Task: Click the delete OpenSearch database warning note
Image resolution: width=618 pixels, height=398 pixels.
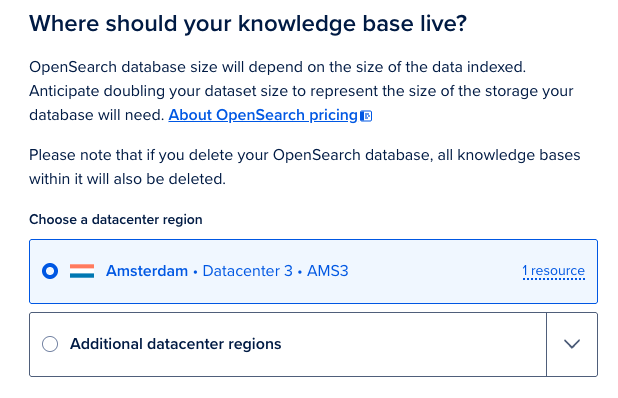Action: click(x=305, y=167)
